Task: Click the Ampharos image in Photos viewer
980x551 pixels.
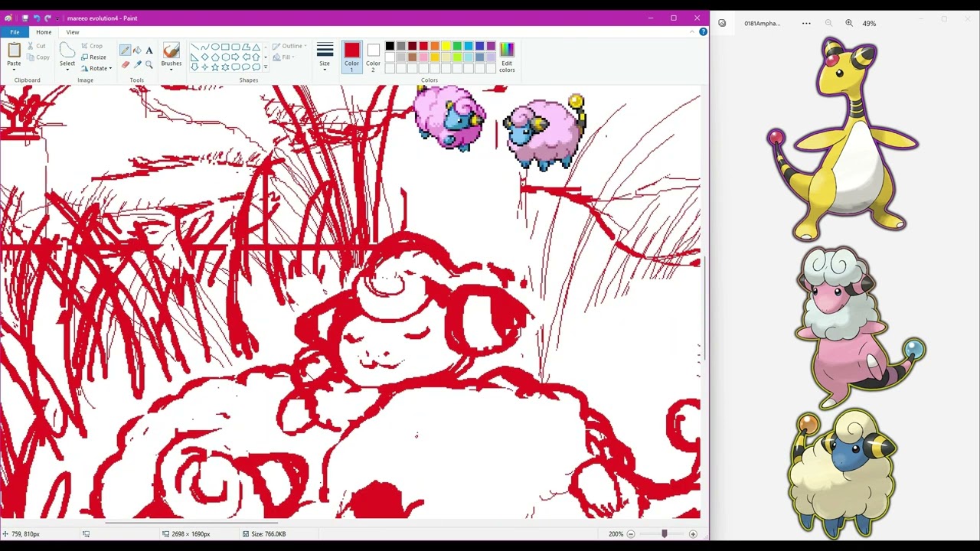Action: (843, 139)
